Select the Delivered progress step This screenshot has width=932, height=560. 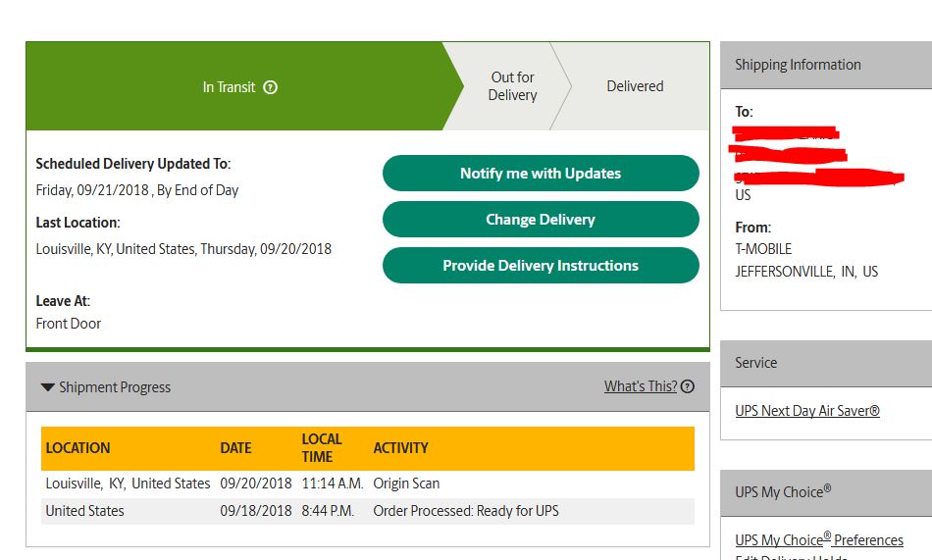(x=635, y=86)
